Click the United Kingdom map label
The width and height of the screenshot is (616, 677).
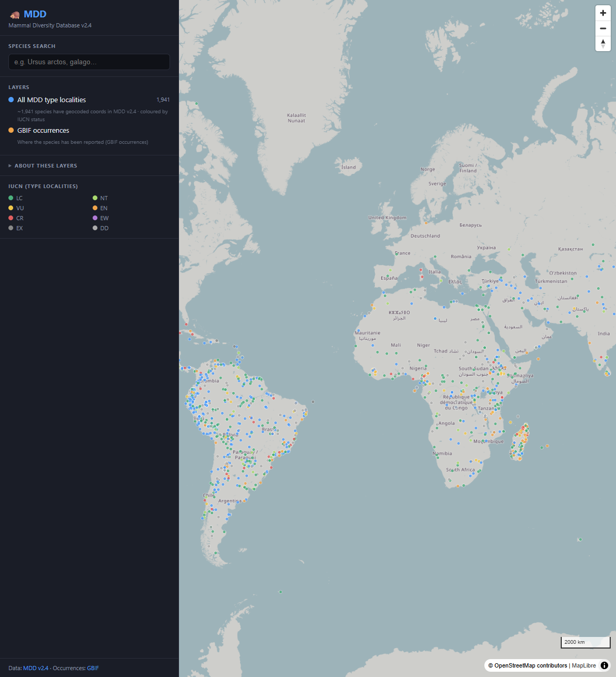click(388, 218)
